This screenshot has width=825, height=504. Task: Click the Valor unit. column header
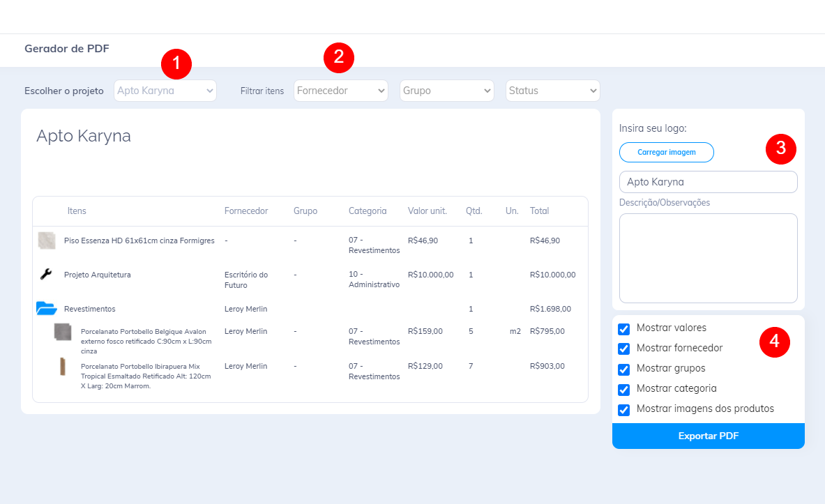coord(427,211)
